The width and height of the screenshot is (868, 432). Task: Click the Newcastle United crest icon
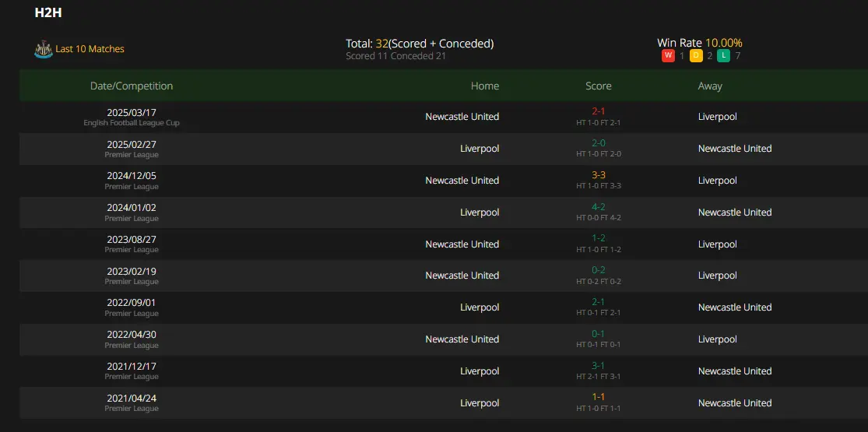tap(43, 49)
